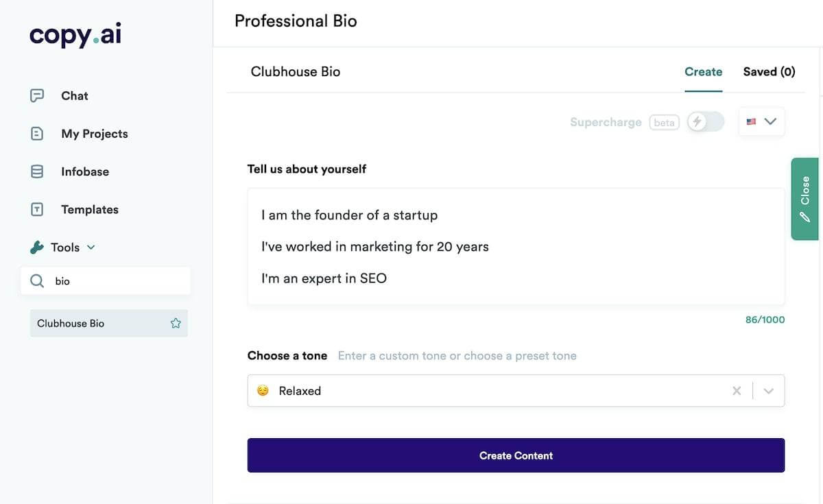Click the search magnifier in the sidebar

(x=37, y=280)
